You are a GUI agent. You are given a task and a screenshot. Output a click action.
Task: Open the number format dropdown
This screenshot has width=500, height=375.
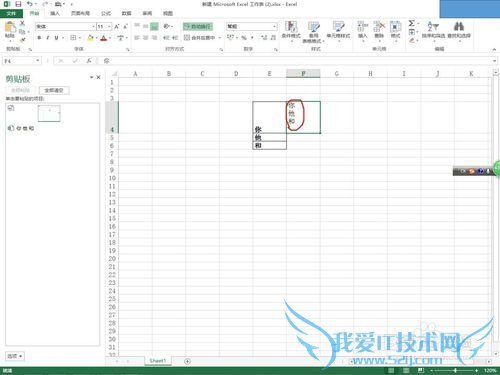point(275,26)
